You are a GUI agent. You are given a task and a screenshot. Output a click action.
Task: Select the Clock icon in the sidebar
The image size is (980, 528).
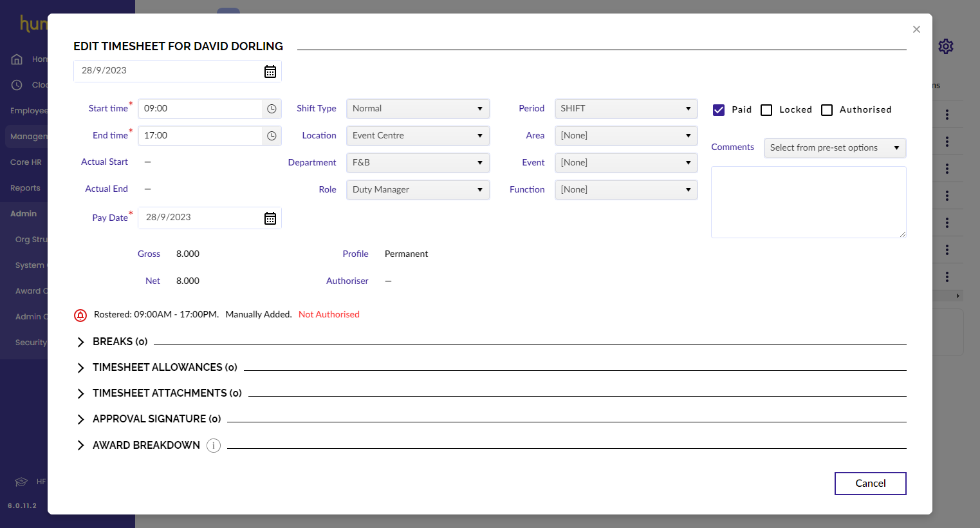(x=16, y=84)
